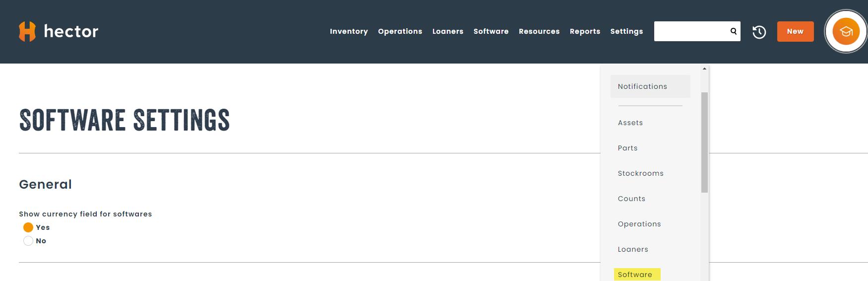Click the orange New button
This screenshot has width=868, height=281.
795,31
